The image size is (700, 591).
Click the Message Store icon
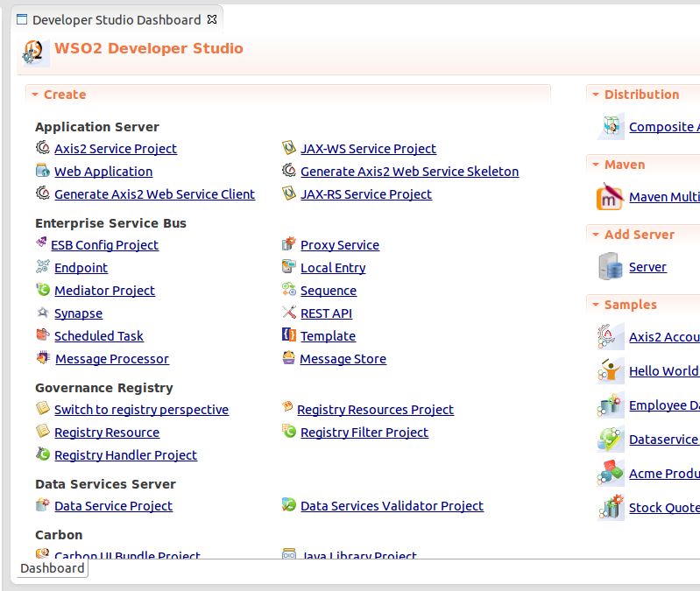[289, 357]
